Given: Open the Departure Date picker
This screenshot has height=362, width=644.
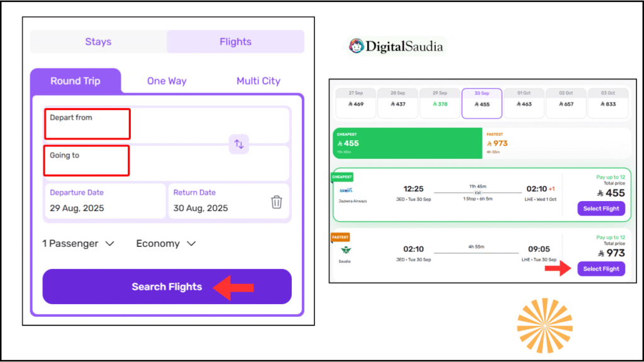Looking at the screenshot, I should 104,201.
